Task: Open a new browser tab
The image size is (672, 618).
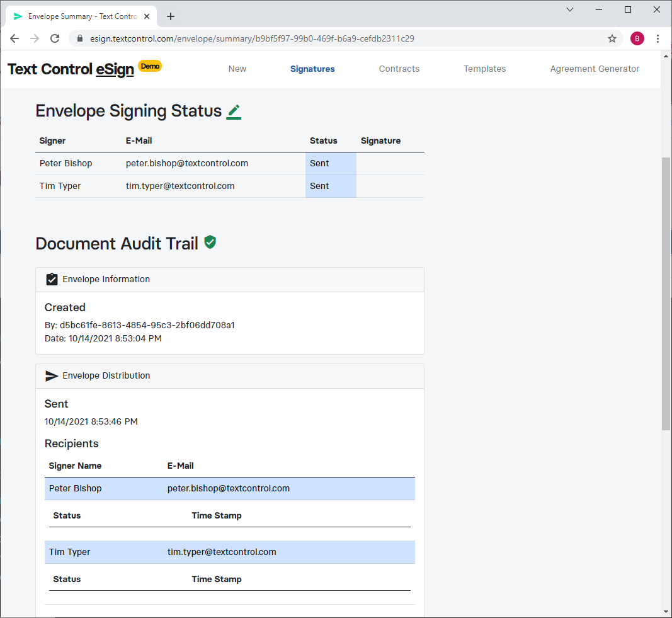Action: click(171, 16)
